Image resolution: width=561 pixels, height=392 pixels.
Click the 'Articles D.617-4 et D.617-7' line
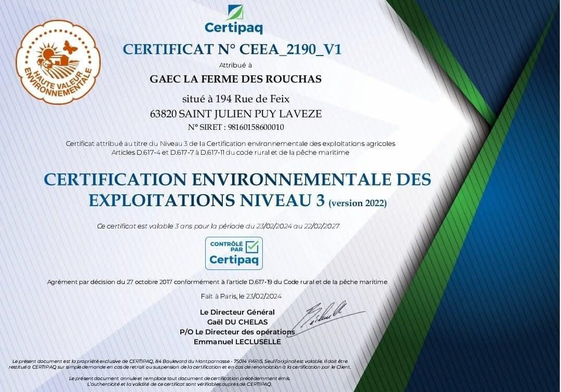click(231, 153)
